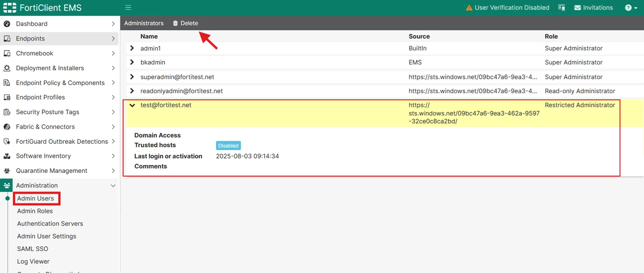Click the Chromebook laptop icon
Image resolution: width=644 pixels, height=273 pixels.
pos(7,53)
